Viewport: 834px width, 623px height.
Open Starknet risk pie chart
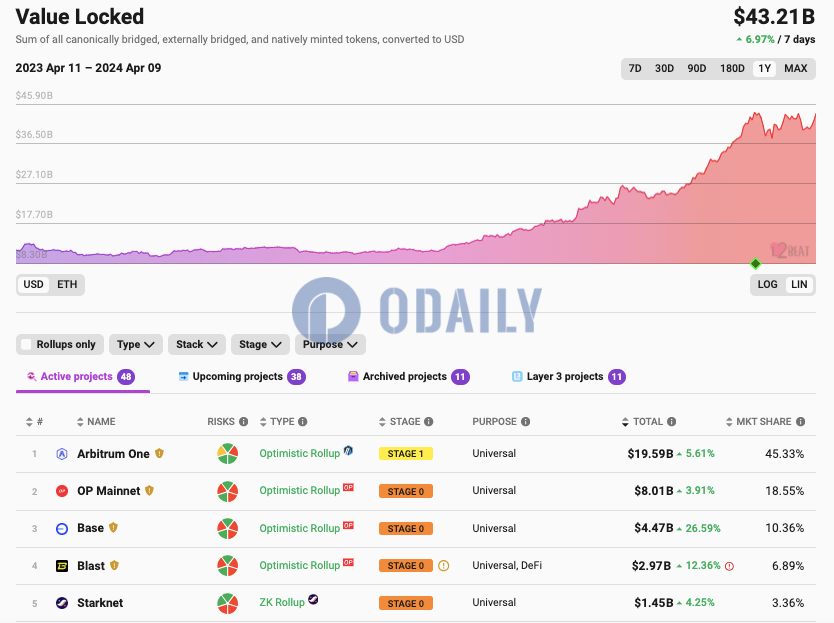(228, 603)
